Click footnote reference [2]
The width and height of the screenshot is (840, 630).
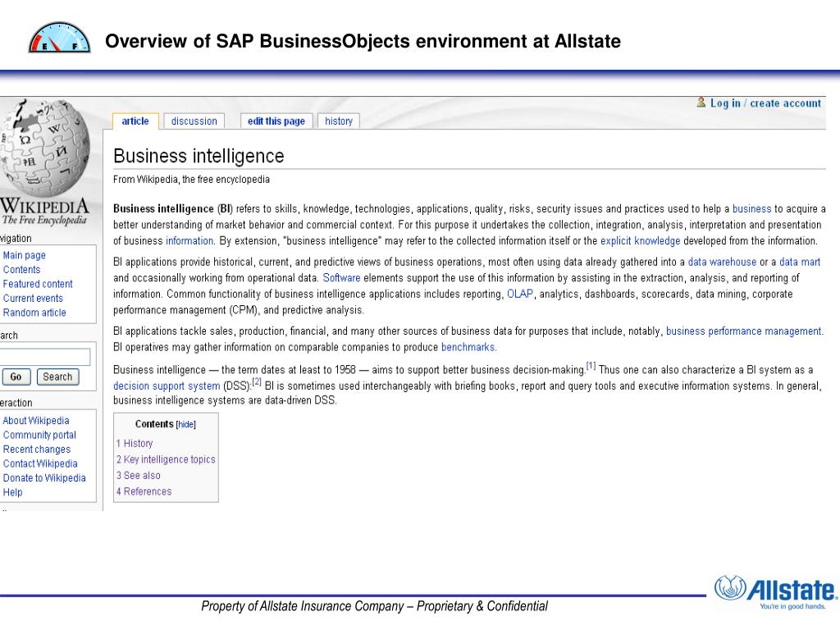click(x=257, y=382)
